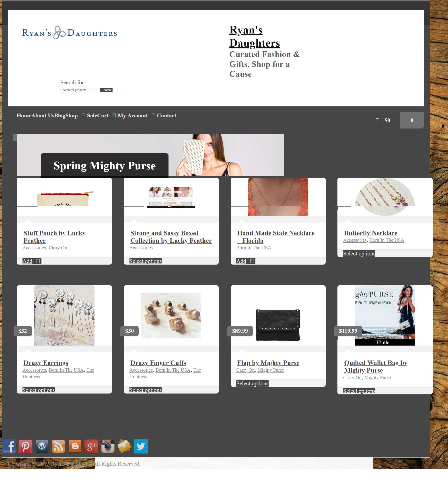Open Strong and Sassy Boxed Collection title
Image resolution: width=448 pixels, height=491 pixels.
pos(171,237)
